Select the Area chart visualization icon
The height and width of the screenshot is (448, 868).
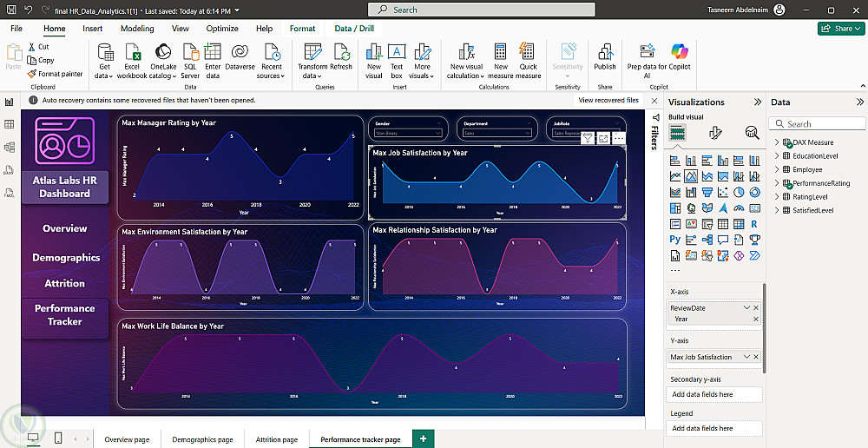[x=692, y=176]
